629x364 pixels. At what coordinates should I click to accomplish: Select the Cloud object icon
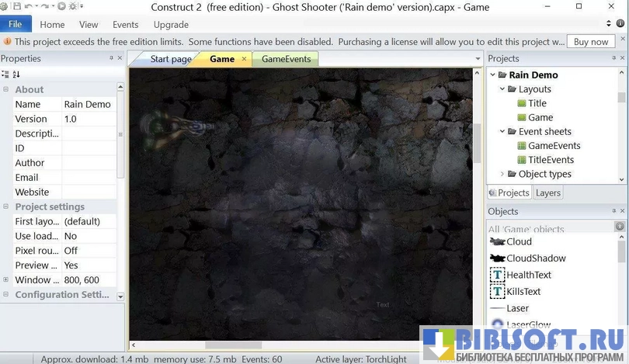tap(497, 241)
